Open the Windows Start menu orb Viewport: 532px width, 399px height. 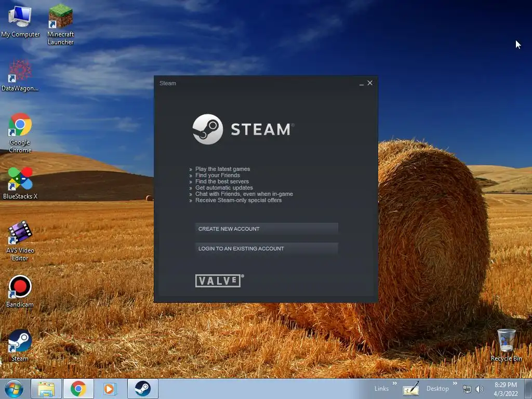click(x=14, y=389)
